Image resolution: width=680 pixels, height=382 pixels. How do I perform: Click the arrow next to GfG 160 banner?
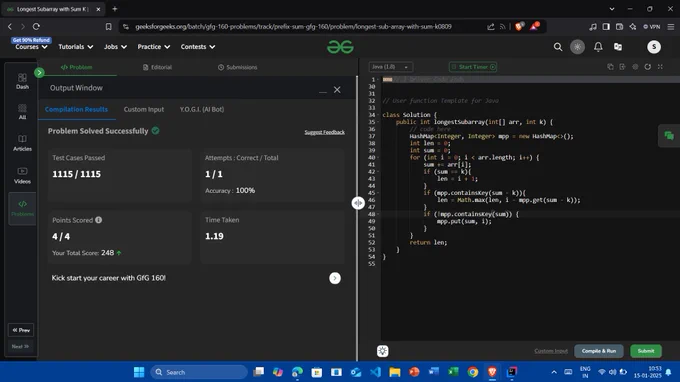click(x=335, y=278)
